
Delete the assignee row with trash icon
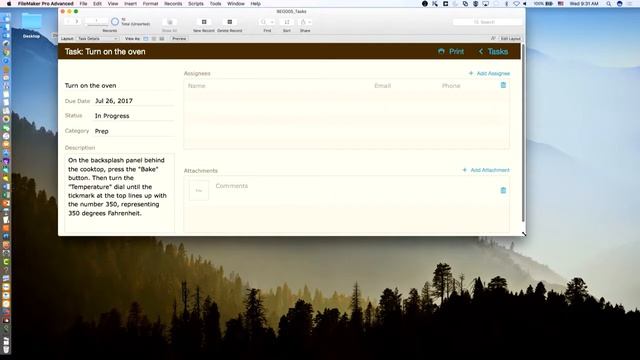point(503,85)
